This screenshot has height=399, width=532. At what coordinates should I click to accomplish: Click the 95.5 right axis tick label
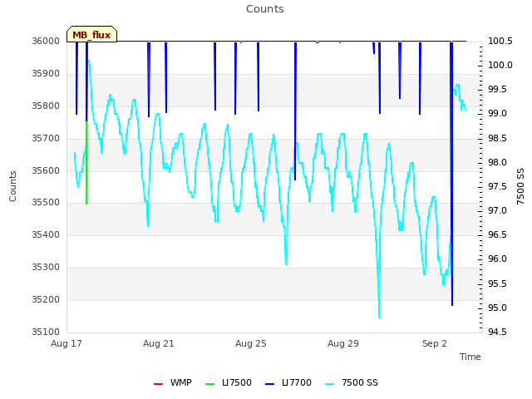[x=497, y=283]
